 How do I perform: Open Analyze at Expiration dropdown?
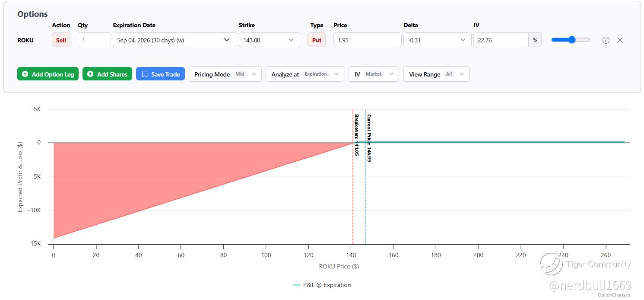click(305, 74)
